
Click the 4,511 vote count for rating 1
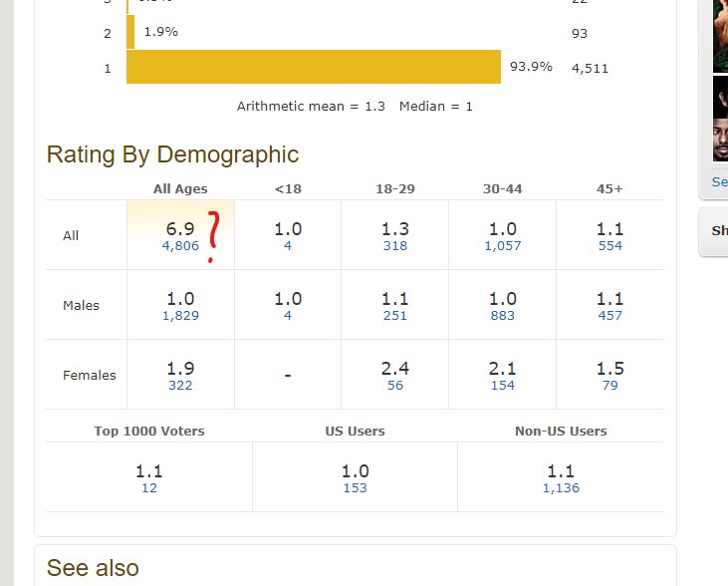[x=590, y=69]
